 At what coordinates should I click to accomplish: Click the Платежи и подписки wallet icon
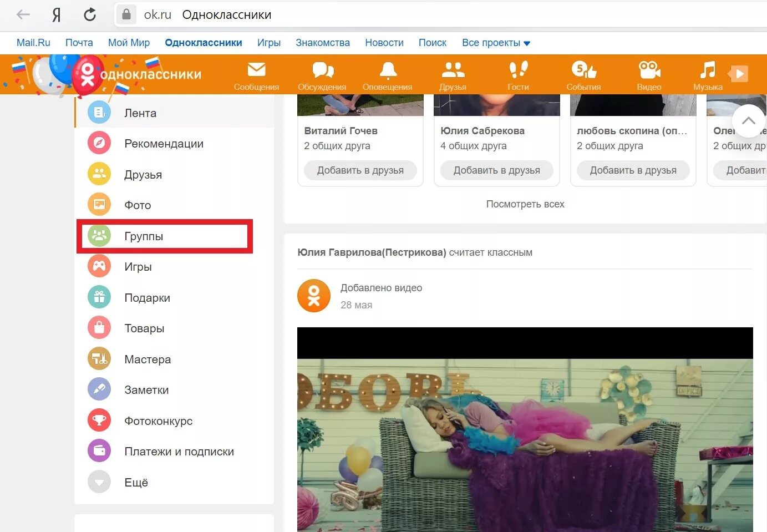point(99,451)
